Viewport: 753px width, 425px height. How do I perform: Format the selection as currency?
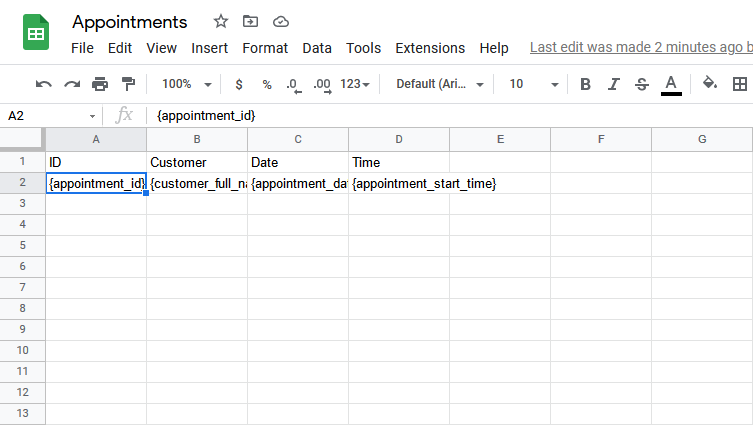(x=238, y=84)
